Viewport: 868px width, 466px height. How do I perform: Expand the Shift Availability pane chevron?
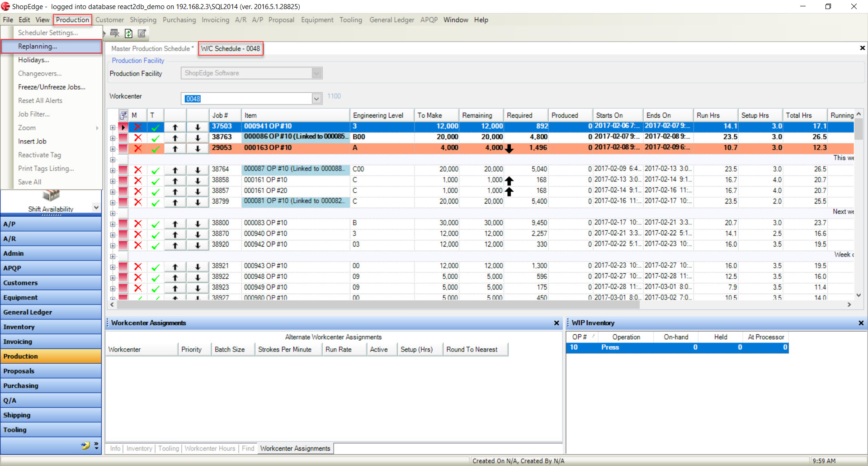click(96, 207)
